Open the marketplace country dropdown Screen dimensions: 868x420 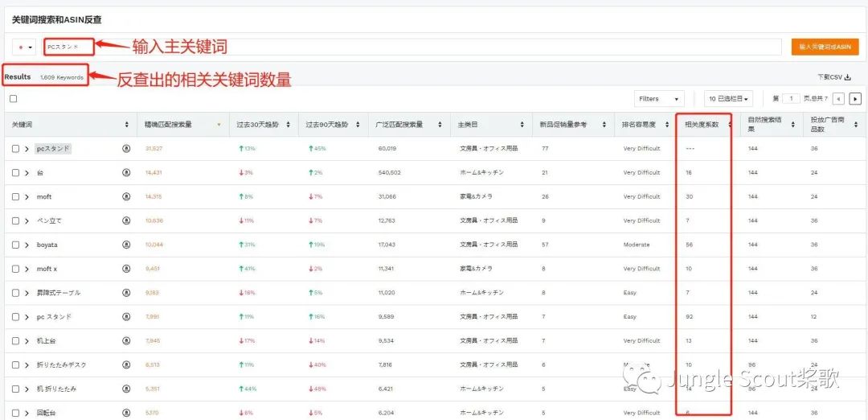click(x=25, y=47)
